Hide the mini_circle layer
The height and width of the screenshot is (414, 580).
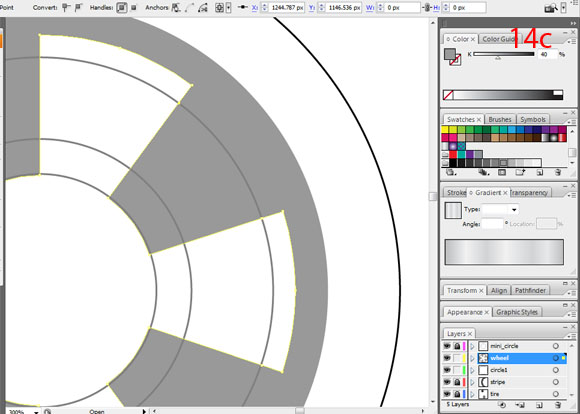(447, 346)
